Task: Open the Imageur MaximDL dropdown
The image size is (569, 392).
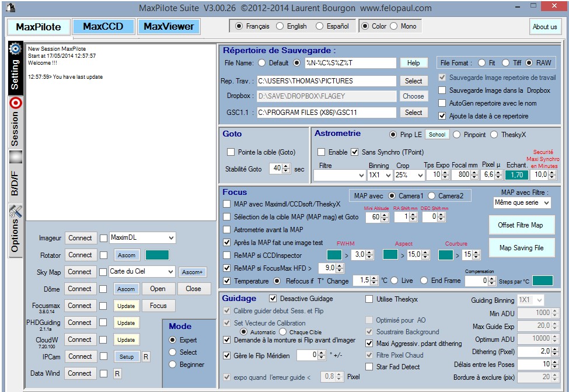Action: tap(142, 238)
